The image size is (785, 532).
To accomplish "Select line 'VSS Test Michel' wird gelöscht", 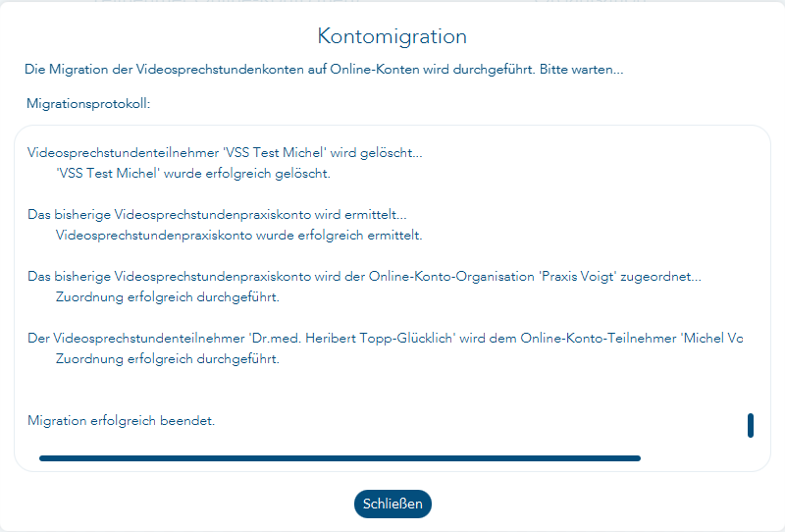I will click(225, 153).
